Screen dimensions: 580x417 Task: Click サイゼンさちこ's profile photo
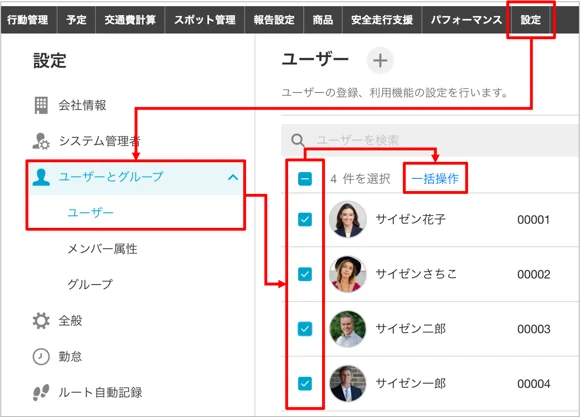[348, 274]
